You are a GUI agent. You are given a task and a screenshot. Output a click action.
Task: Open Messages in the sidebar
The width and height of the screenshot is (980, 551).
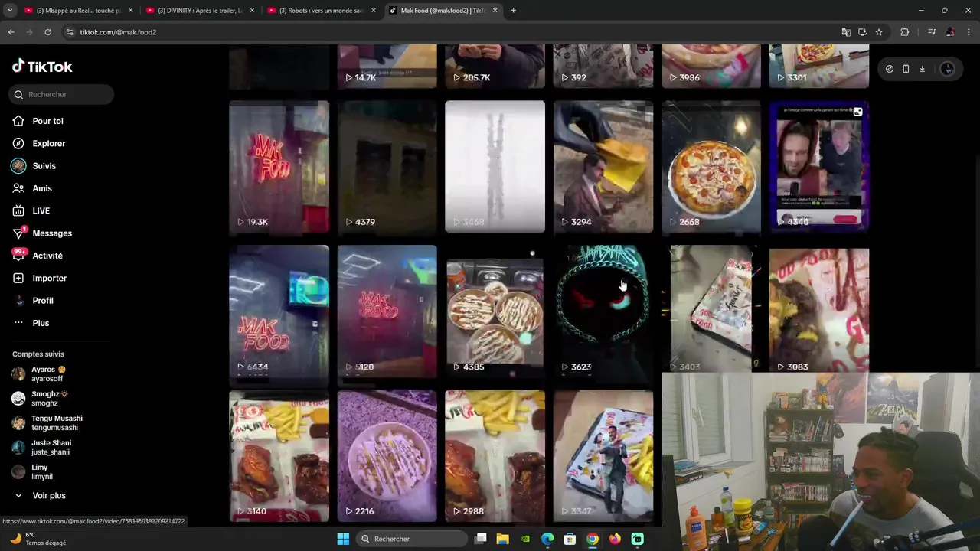[x=51, y=233]
